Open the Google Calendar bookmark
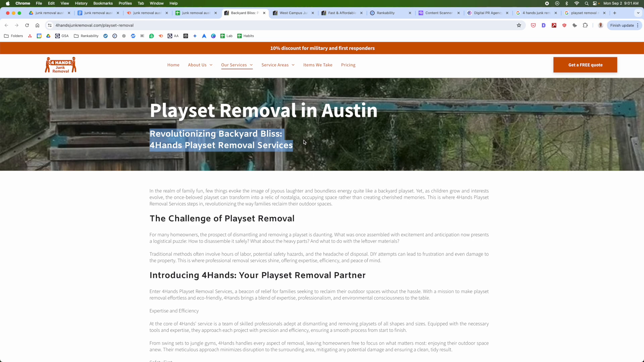 tap(39, 36)
